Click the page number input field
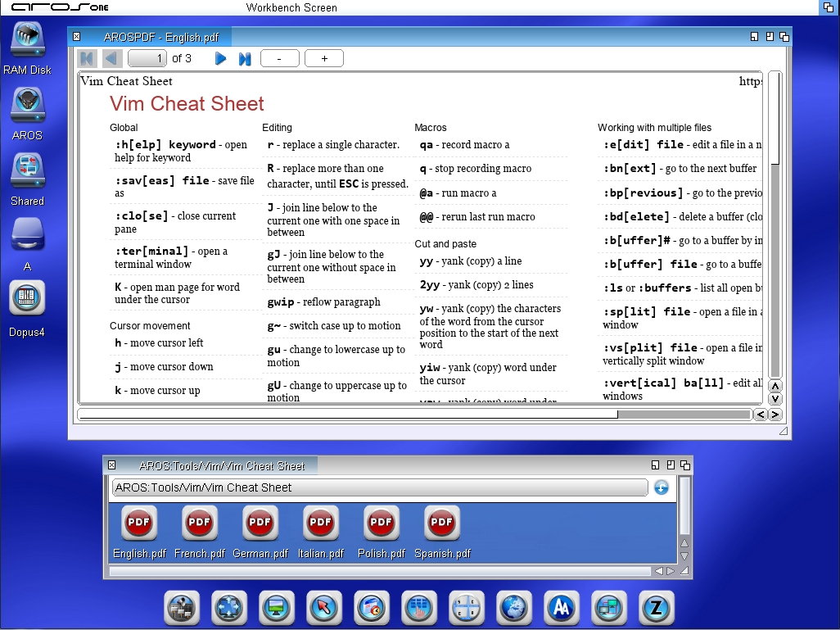Viewport: 840px width, 630px height. pos(147,58)
